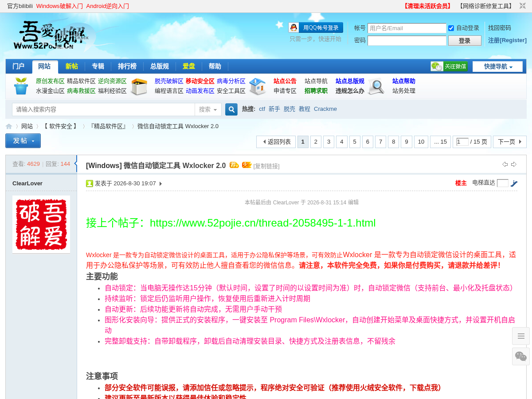The image size is (532, 399).
Task: Click Windows破解入门 top link
Action: coord(59,6)
